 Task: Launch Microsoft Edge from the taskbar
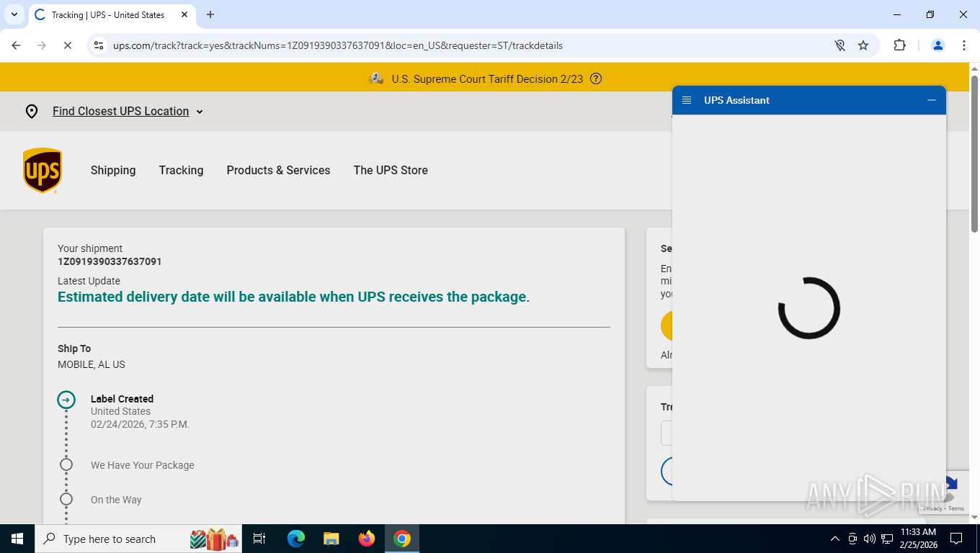[x=296, y=539]
